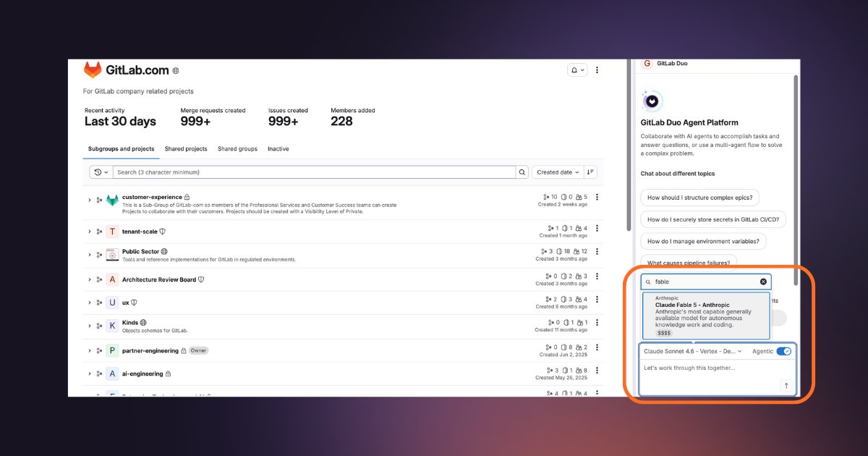Open the notification bell dropdown

pyautogui.click(x=577, y=70)
